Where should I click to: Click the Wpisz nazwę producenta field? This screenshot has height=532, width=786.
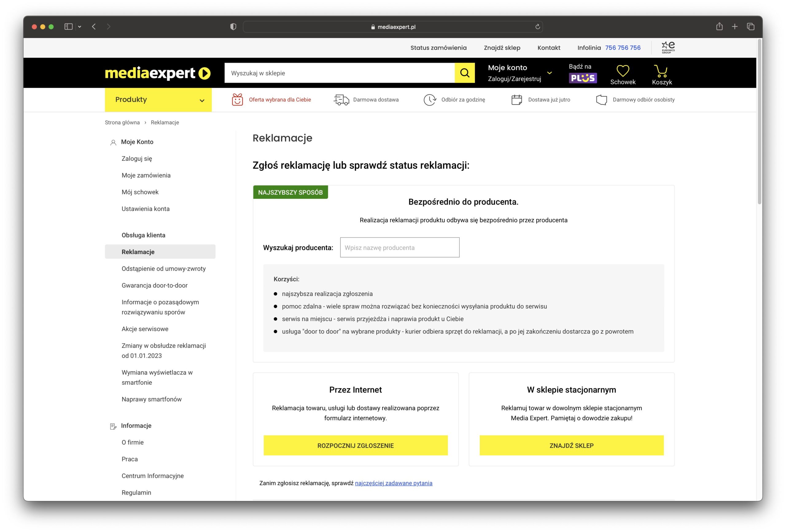click(x=399, y=247)
